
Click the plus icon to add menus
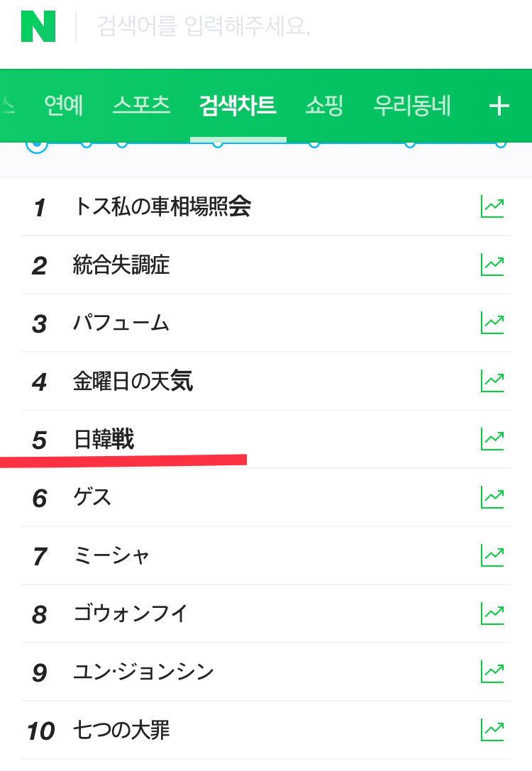pyautogui.click(x=499, y=106)
